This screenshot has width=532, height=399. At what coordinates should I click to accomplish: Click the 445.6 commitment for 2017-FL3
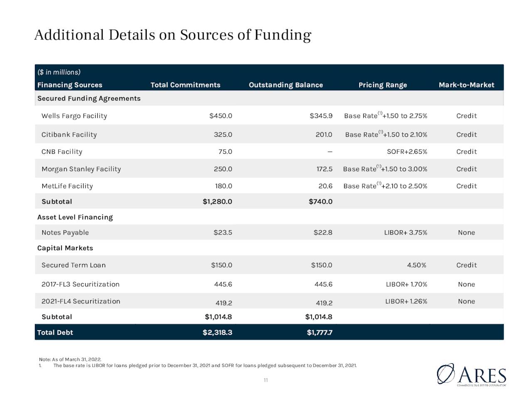tap(223, 284)
